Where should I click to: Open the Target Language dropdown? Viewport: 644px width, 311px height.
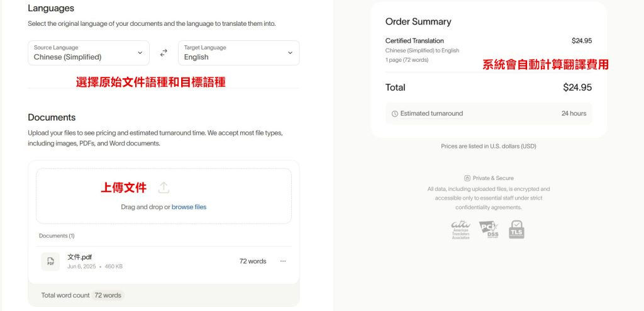[238, 53]
